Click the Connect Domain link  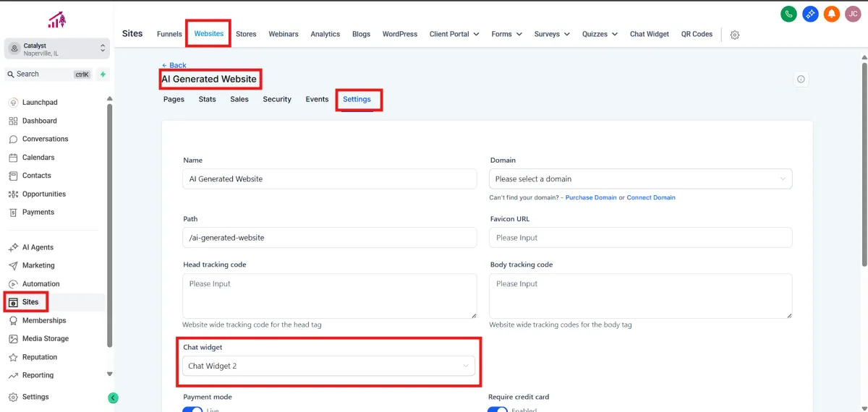coord(651,197)
